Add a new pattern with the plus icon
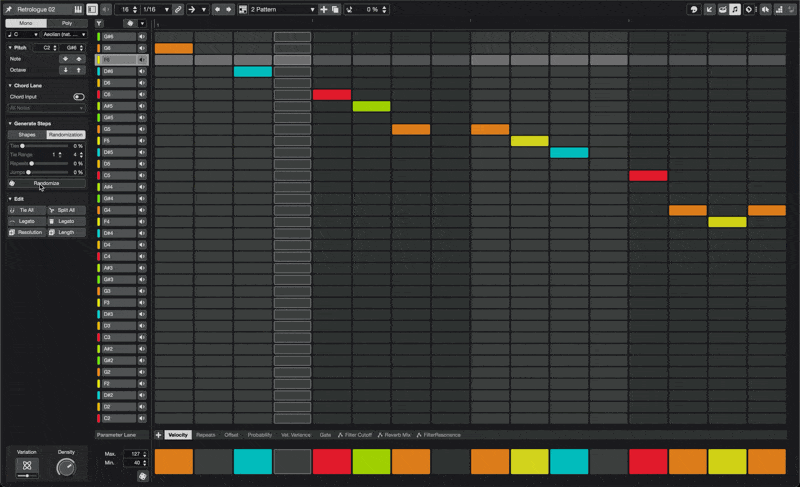Viewport: 800px width, 487px height. [323, 9]
